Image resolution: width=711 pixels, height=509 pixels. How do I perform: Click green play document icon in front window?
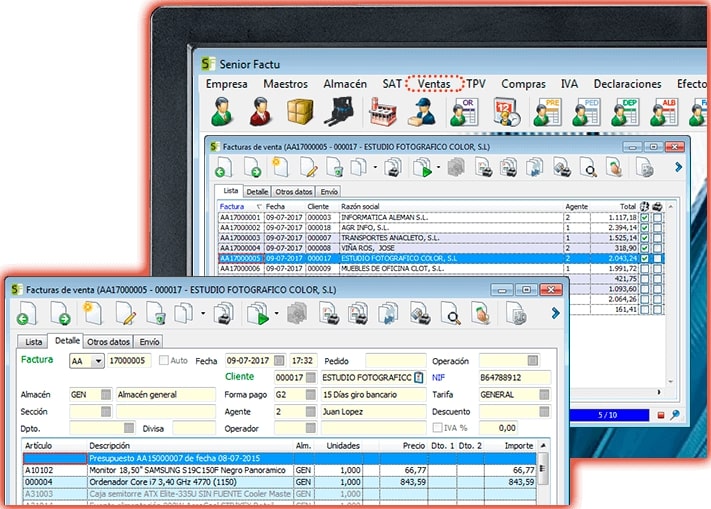tap(258, 314)
